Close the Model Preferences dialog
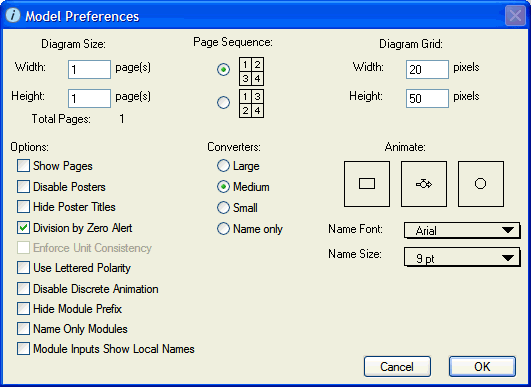 [515, 16]
